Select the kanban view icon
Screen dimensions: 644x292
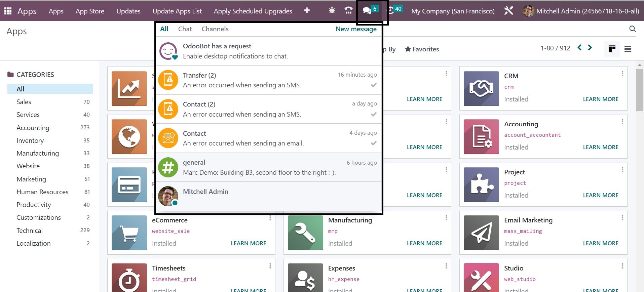click(x=612, y=49)
